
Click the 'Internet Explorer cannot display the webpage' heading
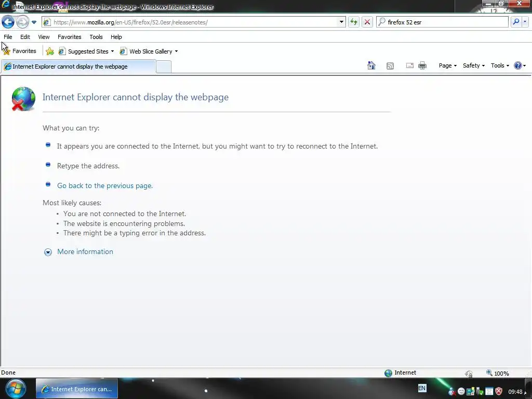[x=136, y=97]
